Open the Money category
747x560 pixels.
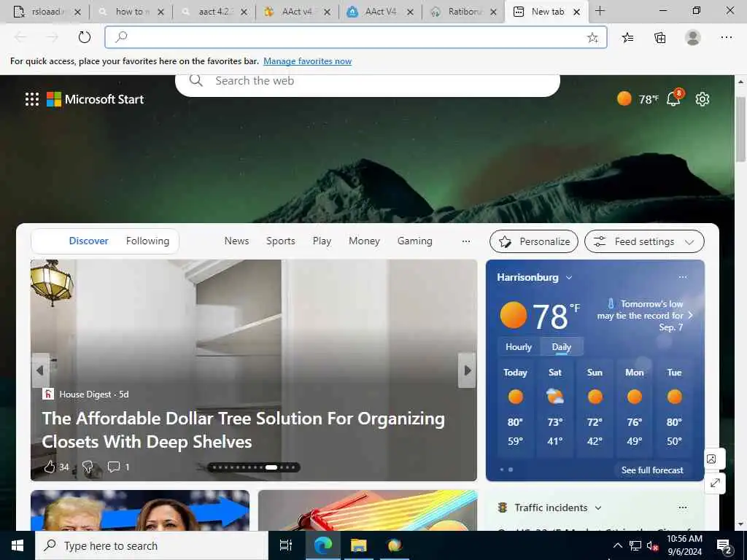point(364,241)
